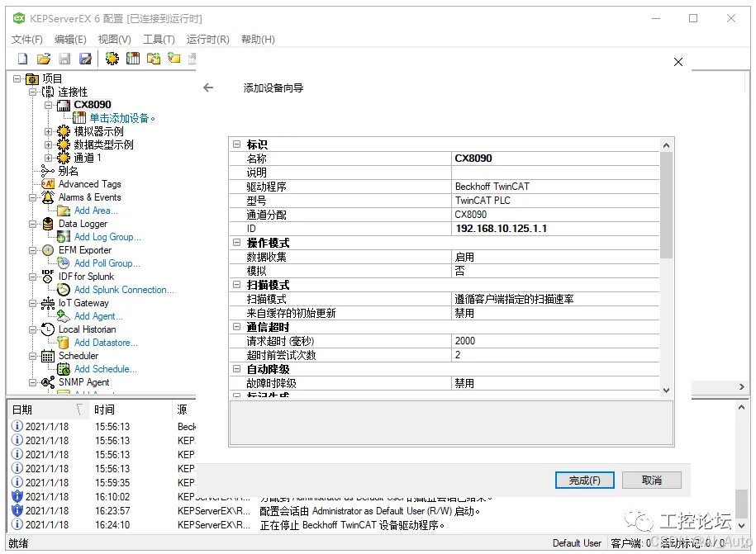
Task: Open the 帮助(H) menu
Action: [258, 40]
